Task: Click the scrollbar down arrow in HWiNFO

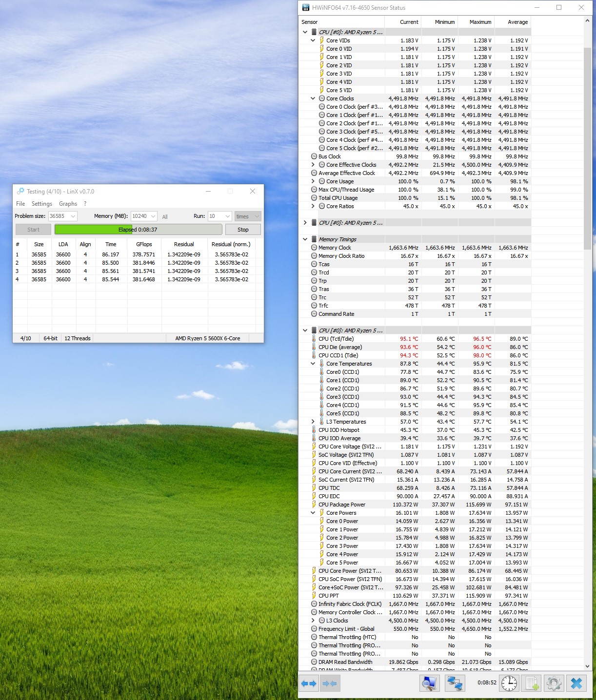Action: (x=588, y=666)
